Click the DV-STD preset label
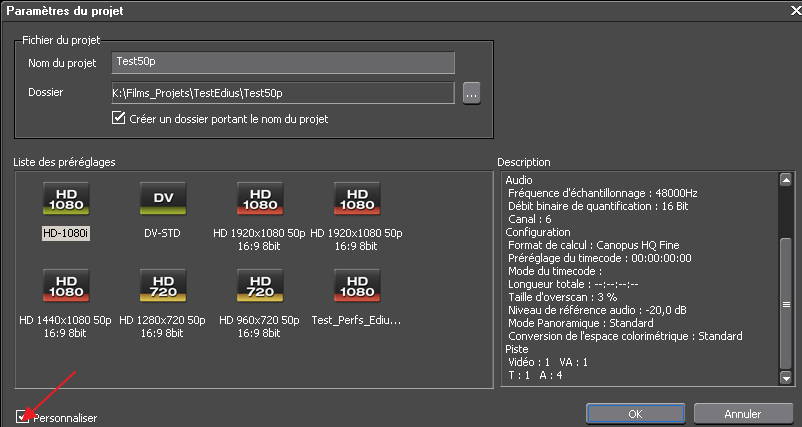Screen dimensions: 802x427 [x=163, y=233]
